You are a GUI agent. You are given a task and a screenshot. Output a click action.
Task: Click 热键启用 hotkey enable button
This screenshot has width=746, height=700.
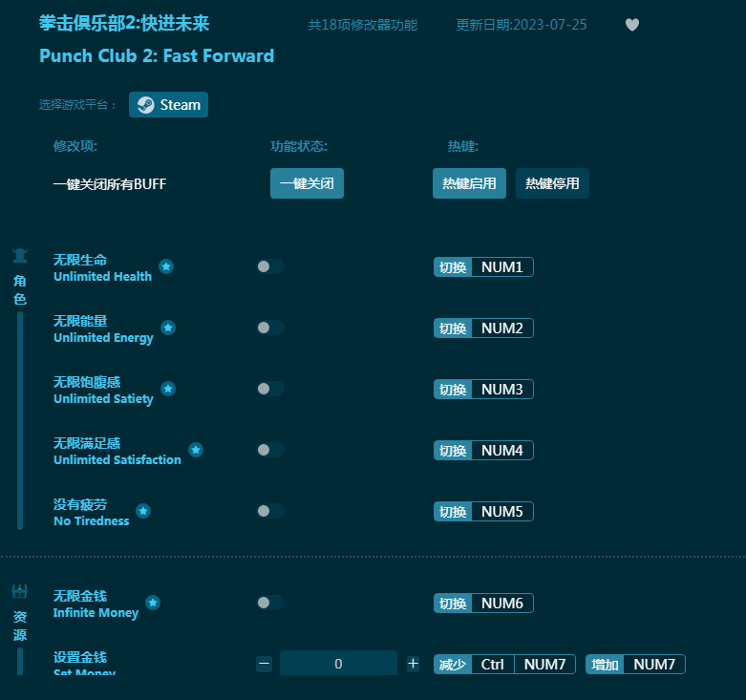pyautogui.click(x=469, y=183)
